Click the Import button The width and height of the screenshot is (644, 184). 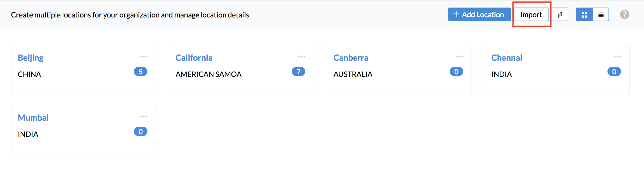pos(531,15)
